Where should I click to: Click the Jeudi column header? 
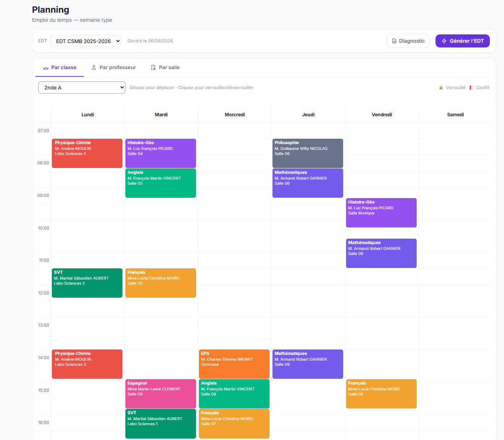(x=308, y=114)
